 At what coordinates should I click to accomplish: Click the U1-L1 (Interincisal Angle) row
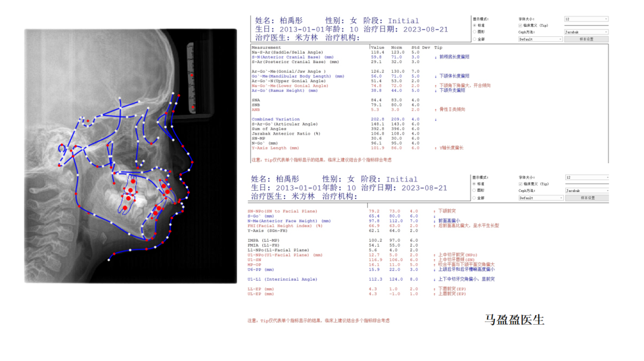click(371, 279)
